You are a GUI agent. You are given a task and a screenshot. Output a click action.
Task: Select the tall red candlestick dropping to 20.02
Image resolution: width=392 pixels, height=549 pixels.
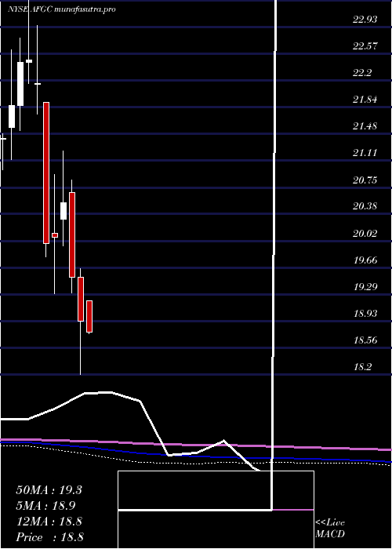pos(46,173)
